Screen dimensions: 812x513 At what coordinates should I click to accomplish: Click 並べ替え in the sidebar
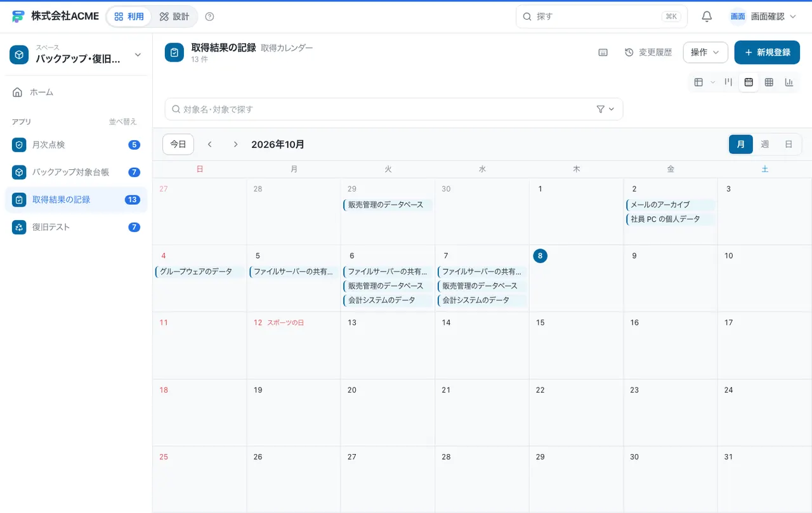point(123,122)
